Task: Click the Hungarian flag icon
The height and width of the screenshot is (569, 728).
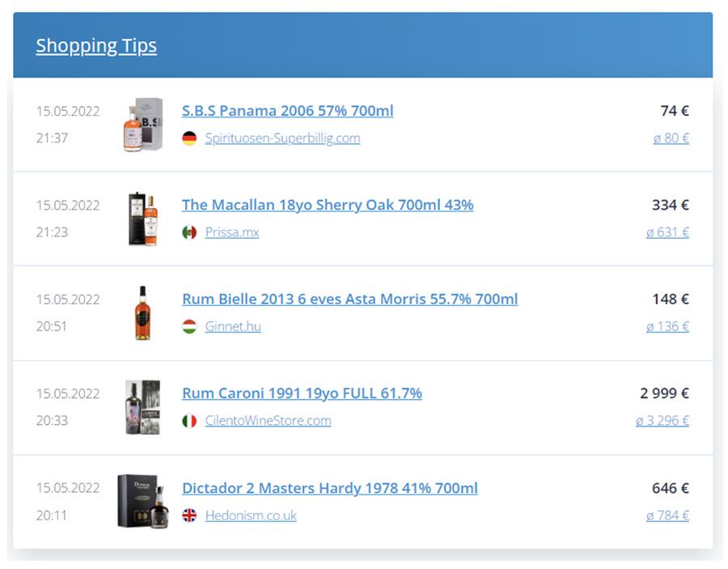Action: click(x=189, y=327)
